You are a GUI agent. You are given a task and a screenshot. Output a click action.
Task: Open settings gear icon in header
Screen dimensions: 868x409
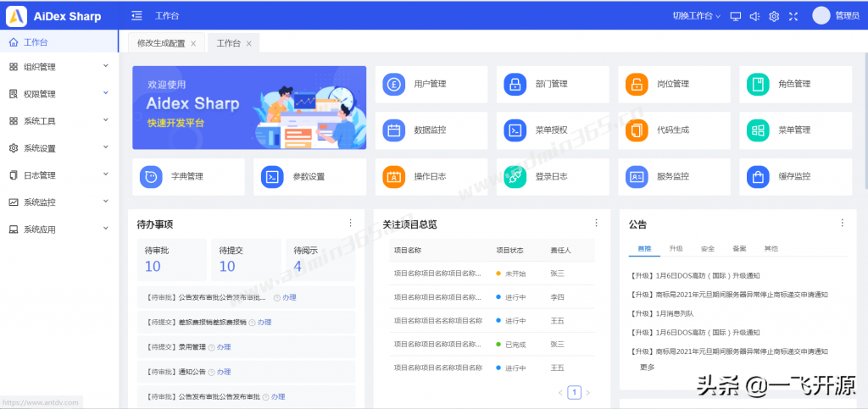[x=774, y=16]
